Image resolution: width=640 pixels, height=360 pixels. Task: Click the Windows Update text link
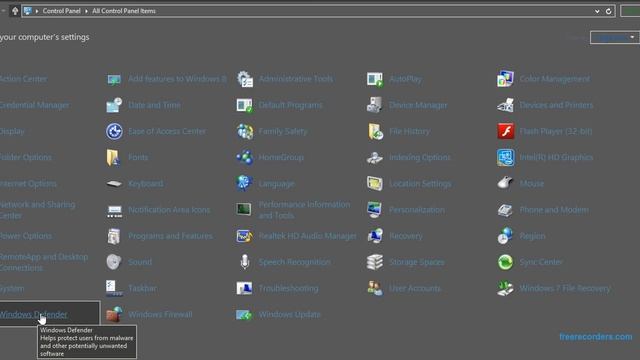pos(290,314)
